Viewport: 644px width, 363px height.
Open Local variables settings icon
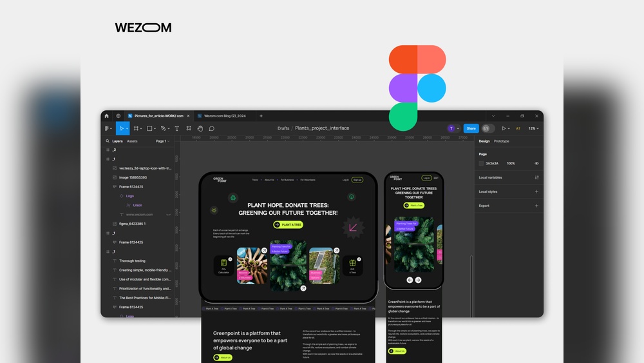(x=536, y=177)
